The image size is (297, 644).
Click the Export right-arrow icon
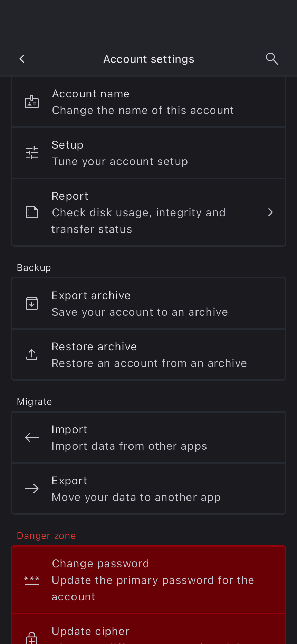tap(32, 489)
